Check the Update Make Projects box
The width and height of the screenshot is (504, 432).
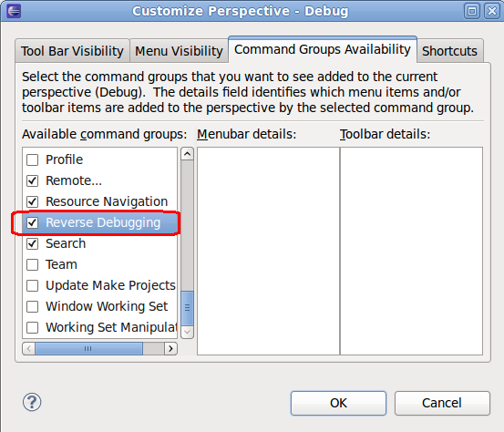[x=33, y=285]
